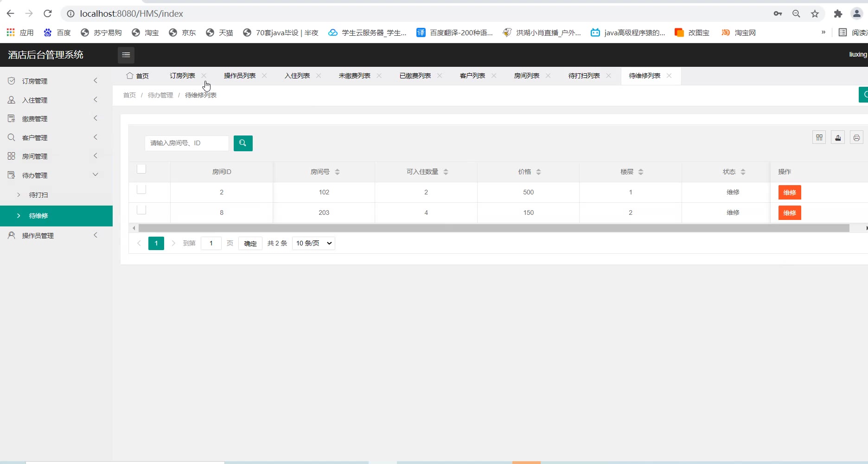The width and height of the screenshot is (868, 464).
Task: Collapse the 待办管理 sidebar menu
Action: click(x=56, y=175)
